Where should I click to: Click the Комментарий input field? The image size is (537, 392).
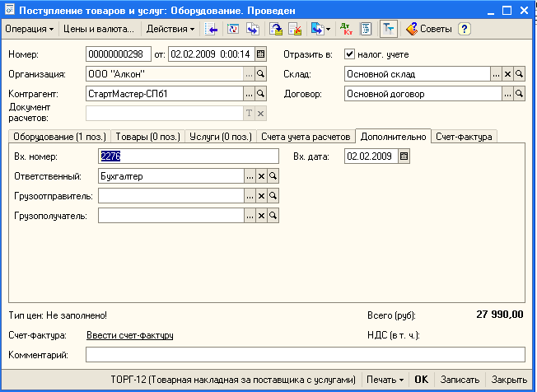(x=305, y=355)
